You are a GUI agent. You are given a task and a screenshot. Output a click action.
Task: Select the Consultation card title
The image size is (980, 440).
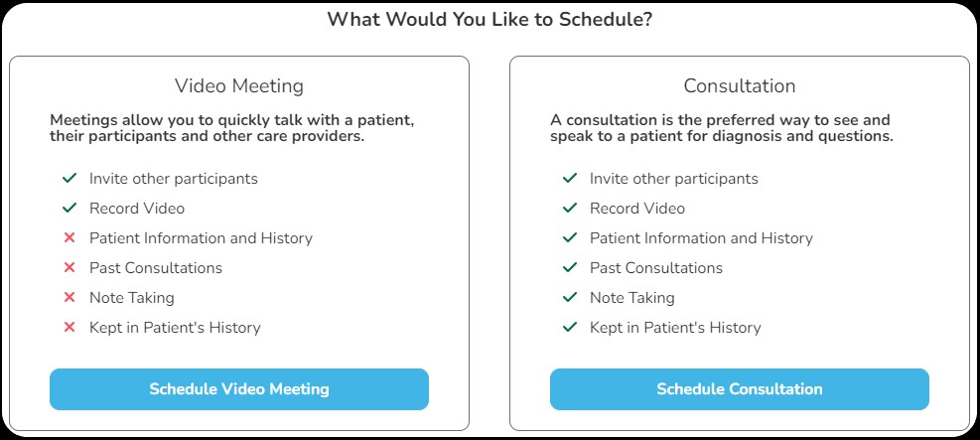point(740,86)
